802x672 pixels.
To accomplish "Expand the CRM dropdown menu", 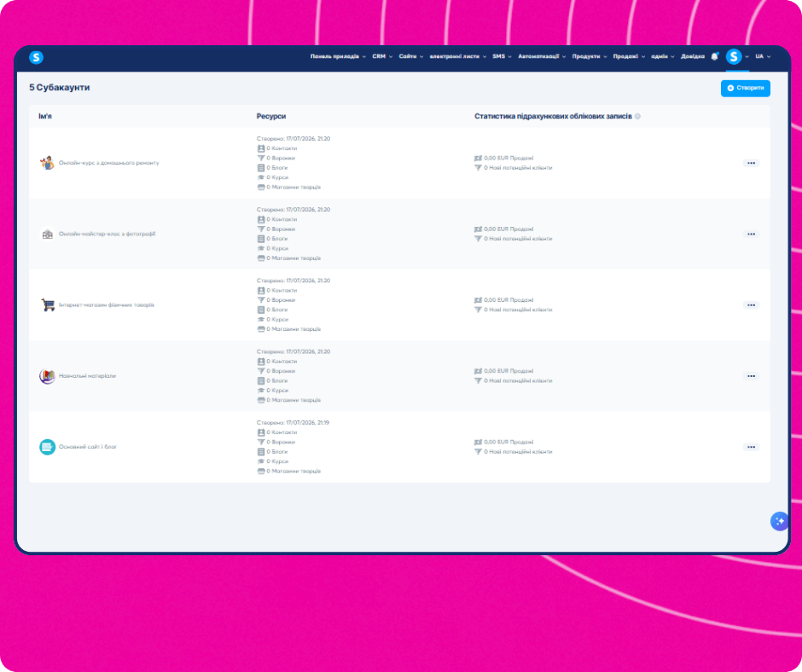I will point(382,56).
